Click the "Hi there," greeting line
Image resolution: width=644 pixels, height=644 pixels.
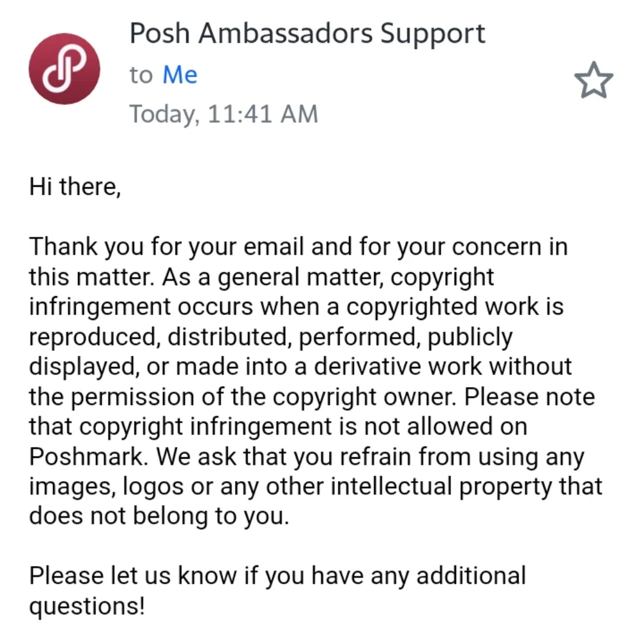click(x=75, y=187)
